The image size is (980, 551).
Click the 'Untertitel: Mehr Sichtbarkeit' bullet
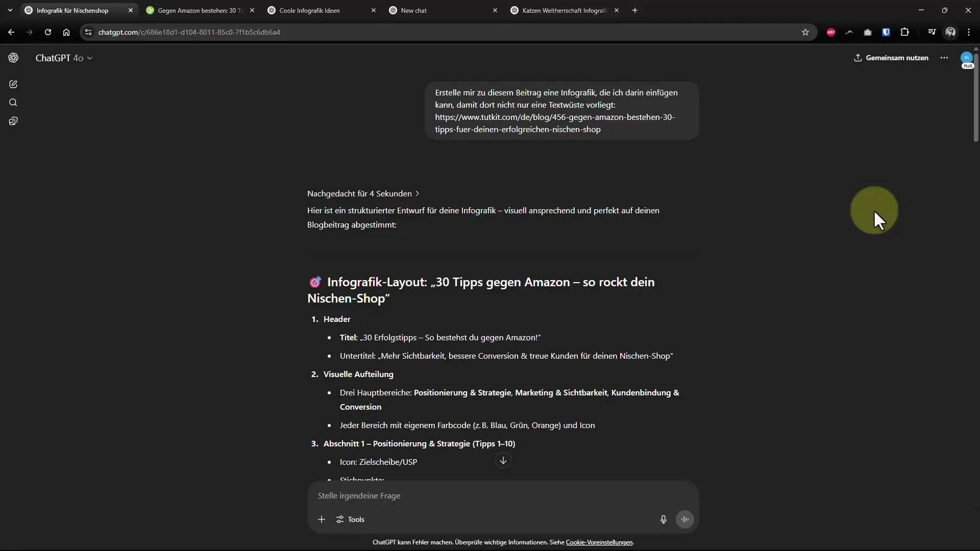coord(506,356)
